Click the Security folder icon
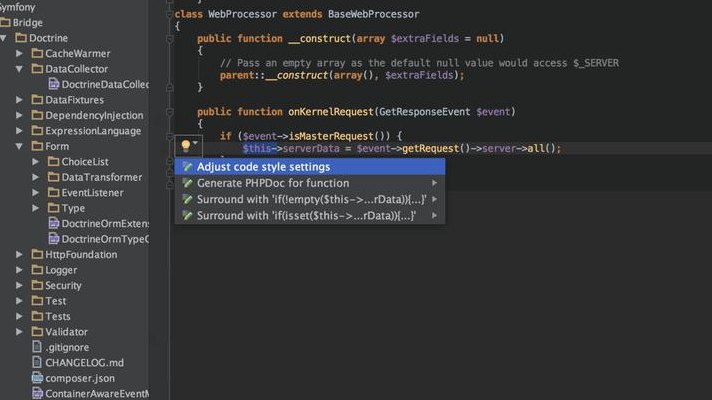712x400 pixels. (37, 285)
